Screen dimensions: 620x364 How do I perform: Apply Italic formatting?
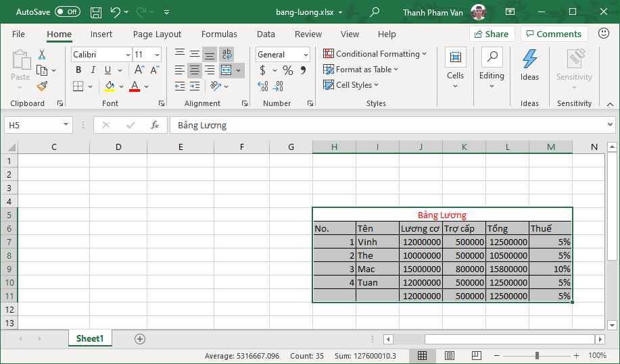pos(93,70)
